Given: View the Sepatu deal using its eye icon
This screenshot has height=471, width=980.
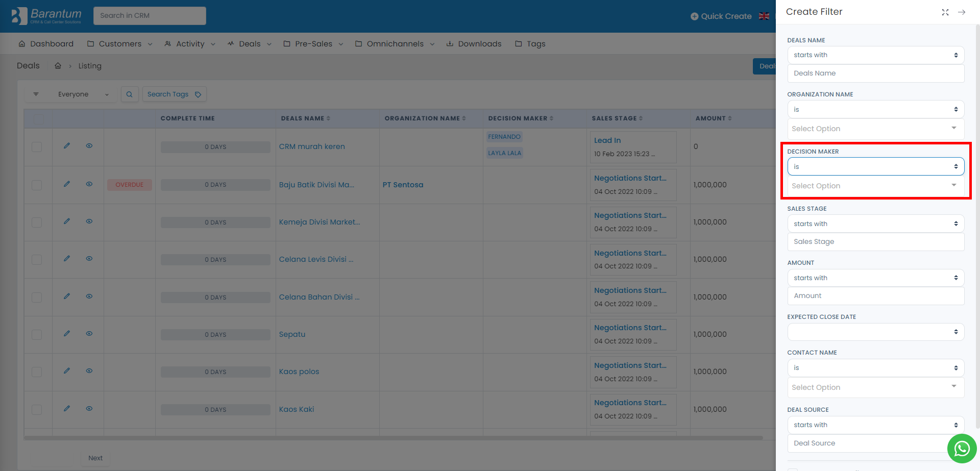Looking at the screenshot, I should tap(89, 334).
